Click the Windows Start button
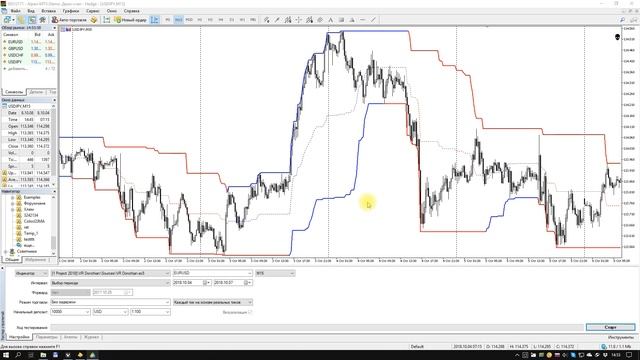640x360 pixels. coord(6,355)
